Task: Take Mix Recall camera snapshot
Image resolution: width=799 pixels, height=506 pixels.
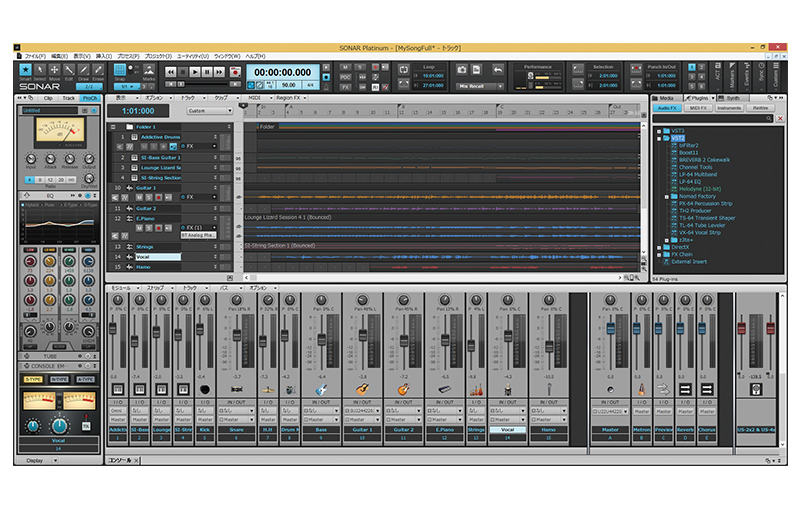Action: (x=462, y=70)
